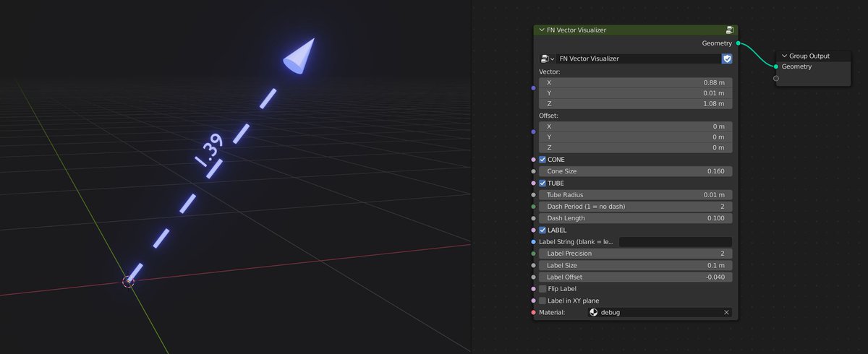Viewport: 868px width, 354px height.
Task: Select the FN Vector Visualizer node header title
Action: coord(576,30)
